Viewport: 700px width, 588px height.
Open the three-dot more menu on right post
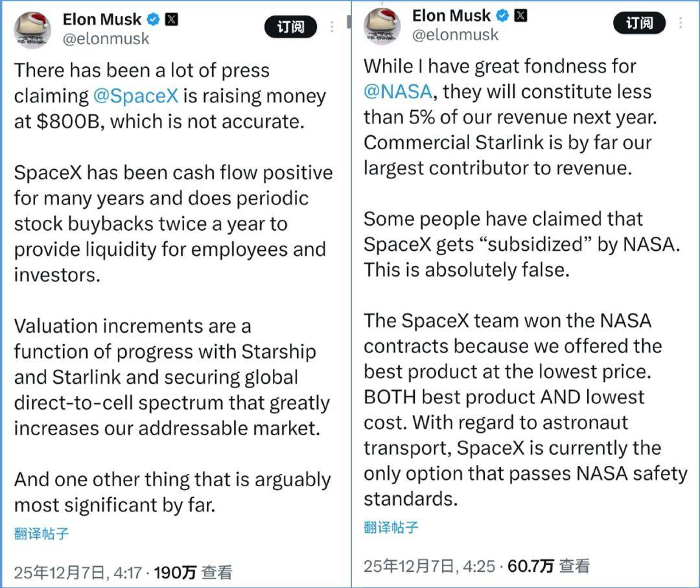coord(681,23)
